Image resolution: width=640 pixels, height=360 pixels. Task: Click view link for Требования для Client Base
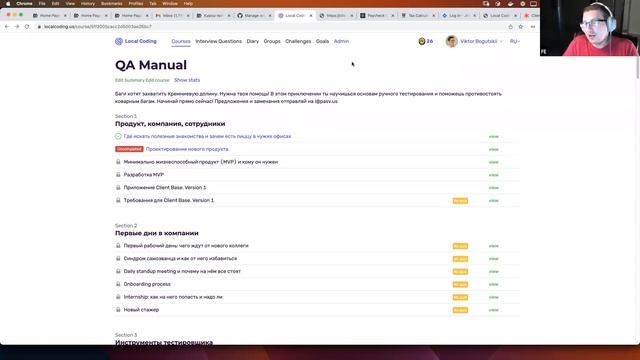(x=493, y=201)
